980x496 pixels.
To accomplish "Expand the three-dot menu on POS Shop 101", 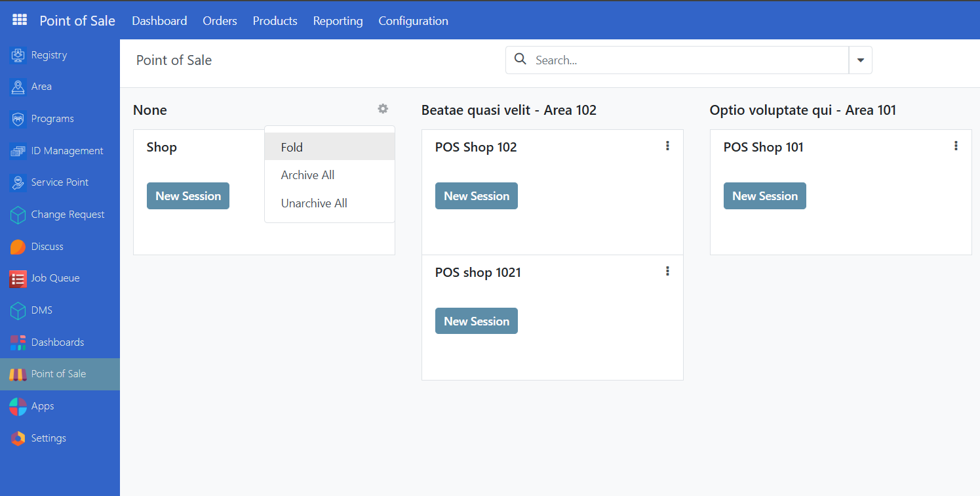I will point(956,146).
